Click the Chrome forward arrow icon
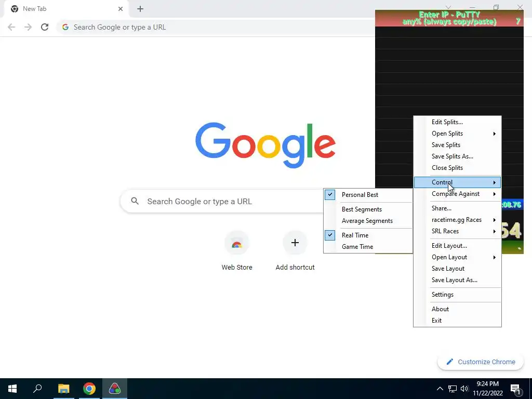Viewport: 532px width, 399px height. coord(28,27)
